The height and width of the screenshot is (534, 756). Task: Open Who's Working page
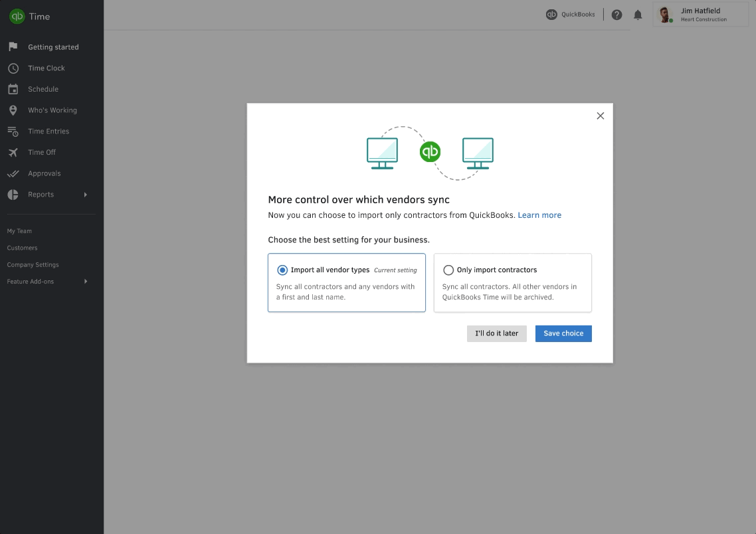point(52,110)
